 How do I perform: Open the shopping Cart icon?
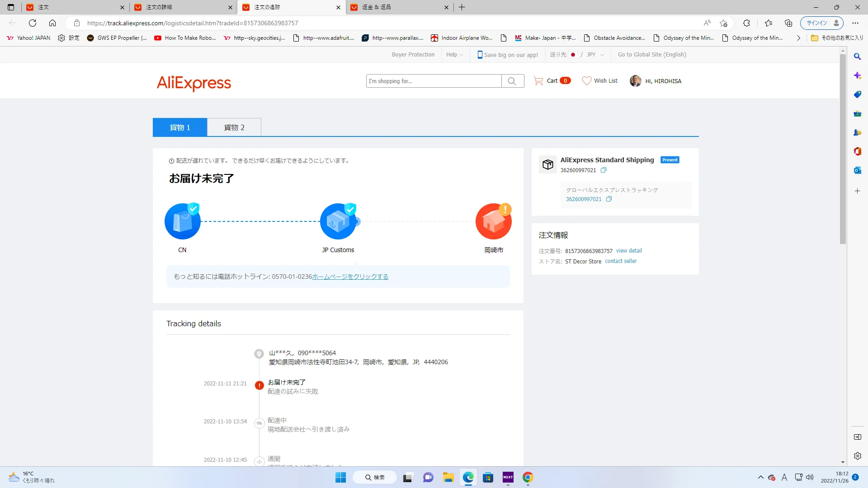tap(538, 81)
